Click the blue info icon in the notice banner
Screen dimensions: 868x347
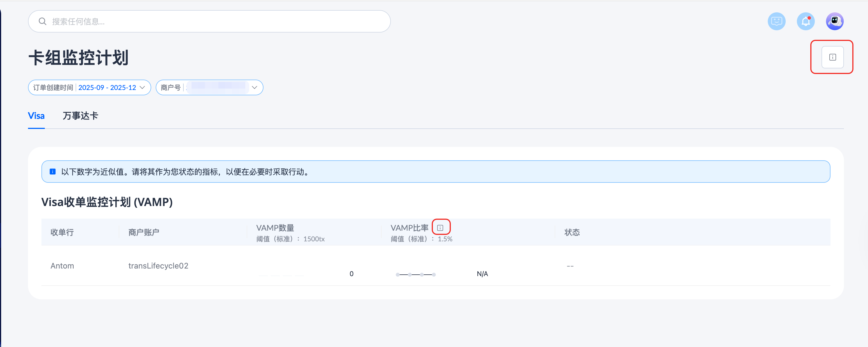[x=53, y=172]
